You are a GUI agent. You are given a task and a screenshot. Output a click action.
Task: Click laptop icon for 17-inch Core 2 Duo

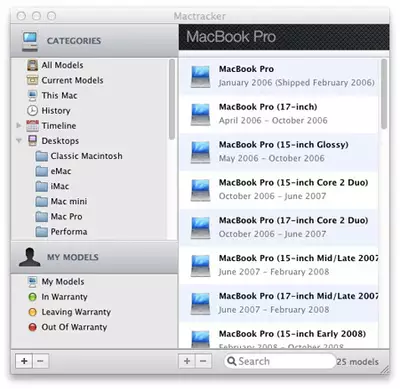point(200,228)
